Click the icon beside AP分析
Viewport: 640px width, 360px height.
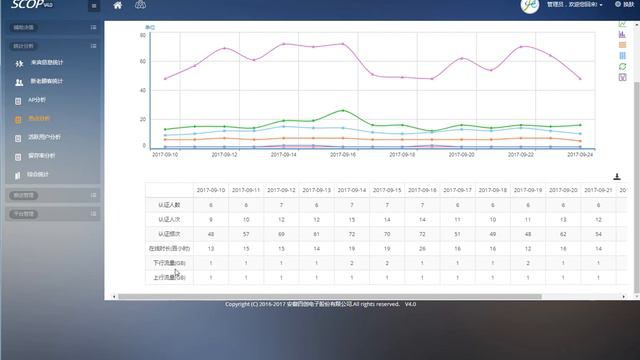[x=18, y=101]
